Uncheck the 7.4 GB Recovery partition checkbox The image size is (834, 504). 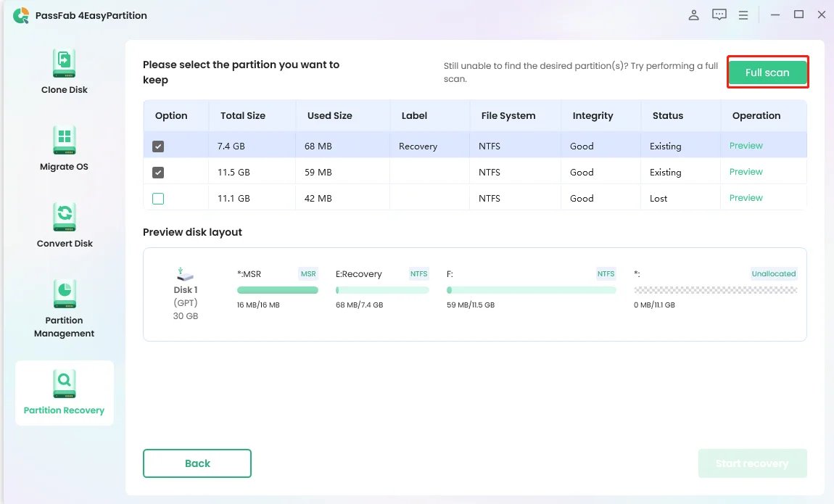(x=158, y=146)
